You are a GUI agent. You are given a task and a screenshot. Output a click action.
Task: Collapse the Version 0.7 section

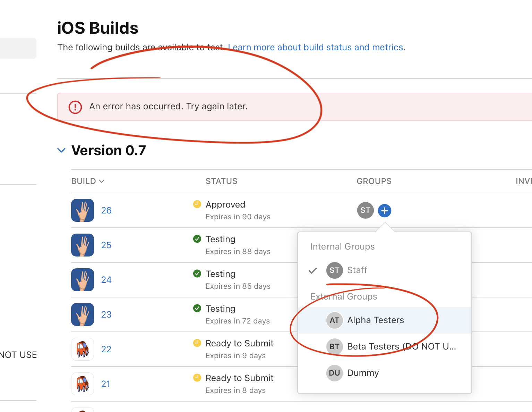[x=61, y=151]
